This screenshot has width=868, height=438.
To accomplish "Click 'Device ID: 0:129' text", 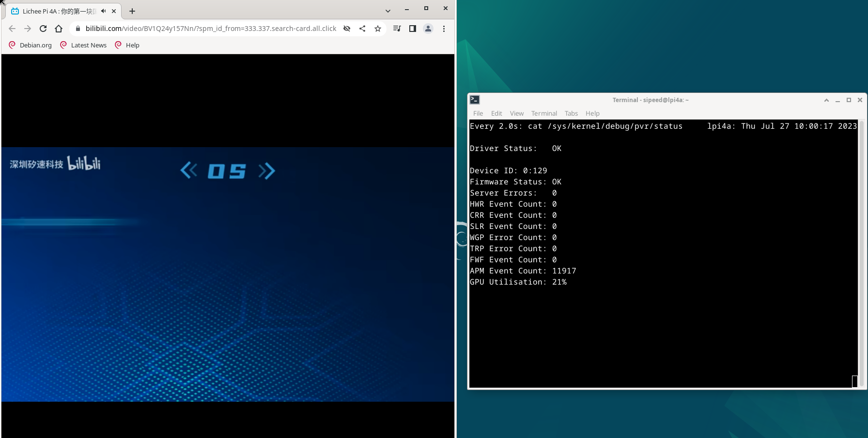I will pos(508,171).
